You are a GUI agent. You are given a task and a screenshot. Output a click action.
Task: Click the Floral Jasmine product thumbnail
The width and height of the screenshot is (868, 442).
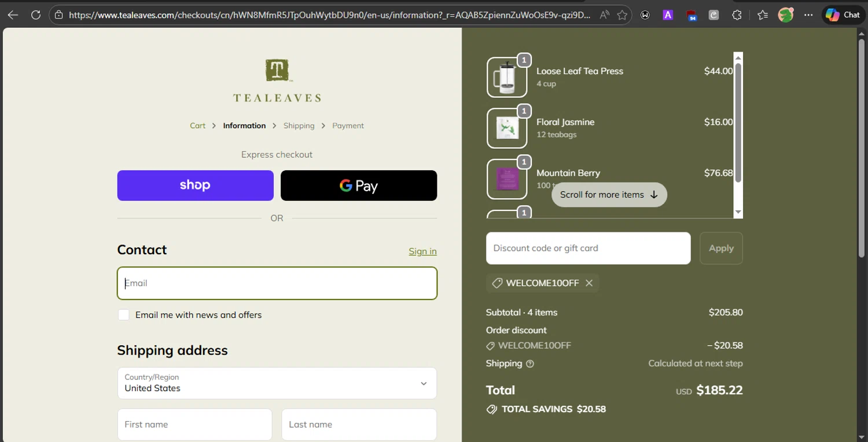pos(507,128)
